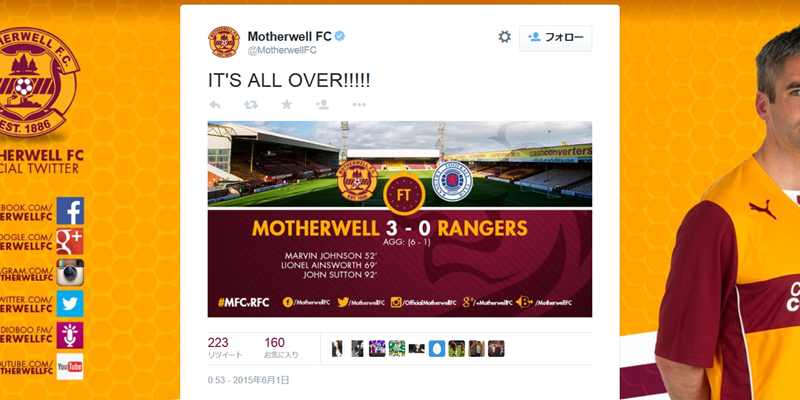
Task: Open the gear settings dropdown
Action: (505, 37)
